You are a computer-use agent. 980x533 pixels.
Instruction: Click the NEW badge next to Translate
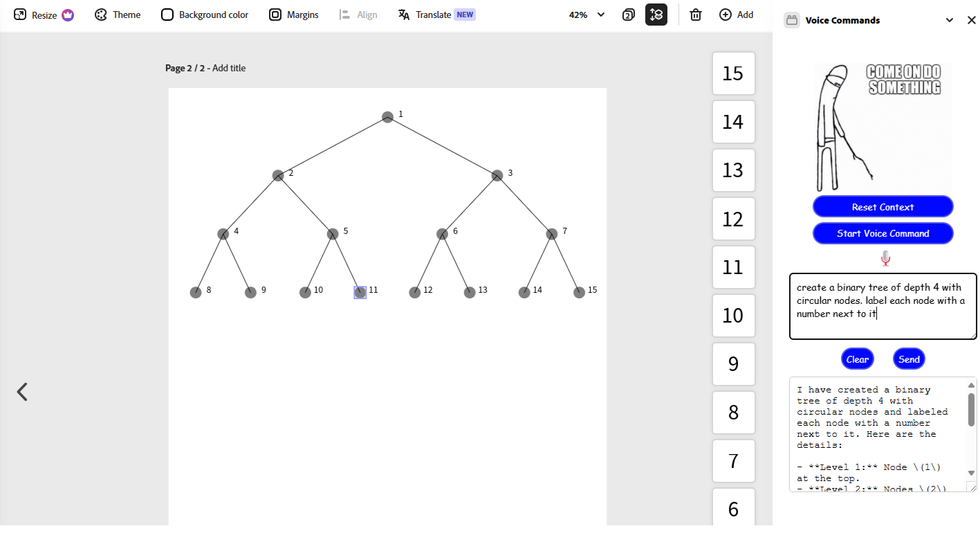465,15
